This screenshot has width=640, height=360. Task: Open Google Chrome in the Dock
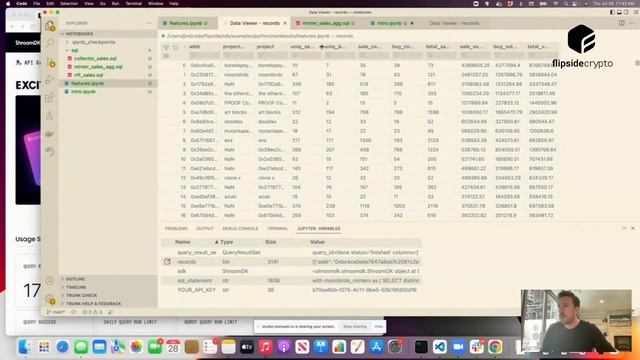coord(495,347)
